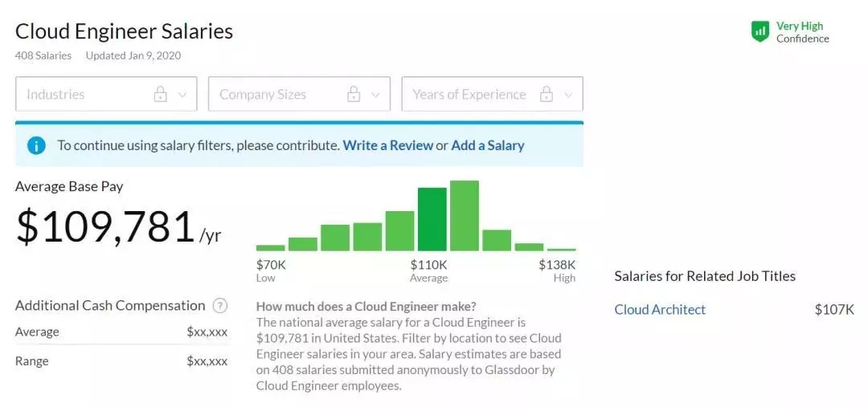The width and height of the screenshot is (868, 407).
Task: Click the lock icon in Industries filter
Action: click(x=161, y=95)
